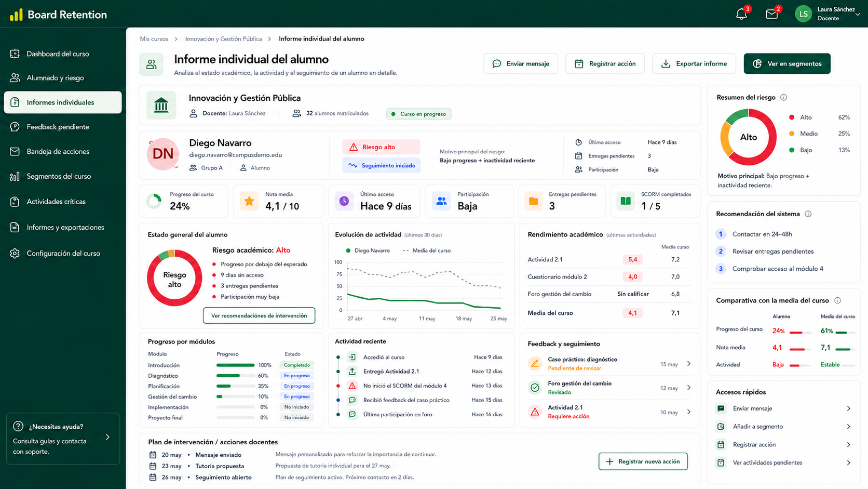This screenshot has height=489, width=868.
Task: Click Comparativa con la media info icon
Action: coord(837,300)
